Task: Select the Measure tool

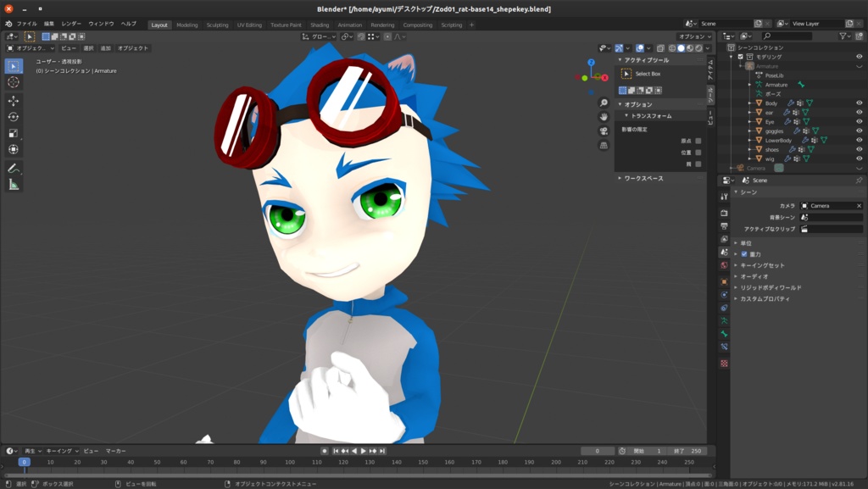Action: [14, 185]
